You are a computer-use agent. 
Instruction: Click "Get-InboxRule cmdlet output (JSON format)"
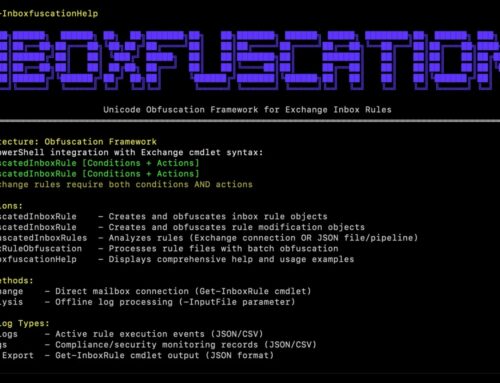pyautogui.click(x=165, y=355)
